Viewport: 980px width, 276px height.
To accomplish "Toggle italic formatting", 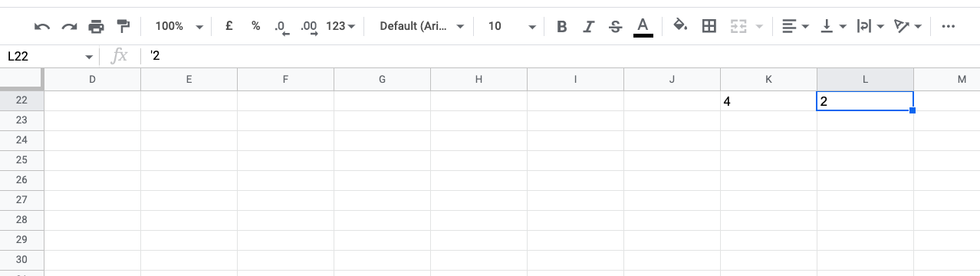I will (x=588, y=27).
